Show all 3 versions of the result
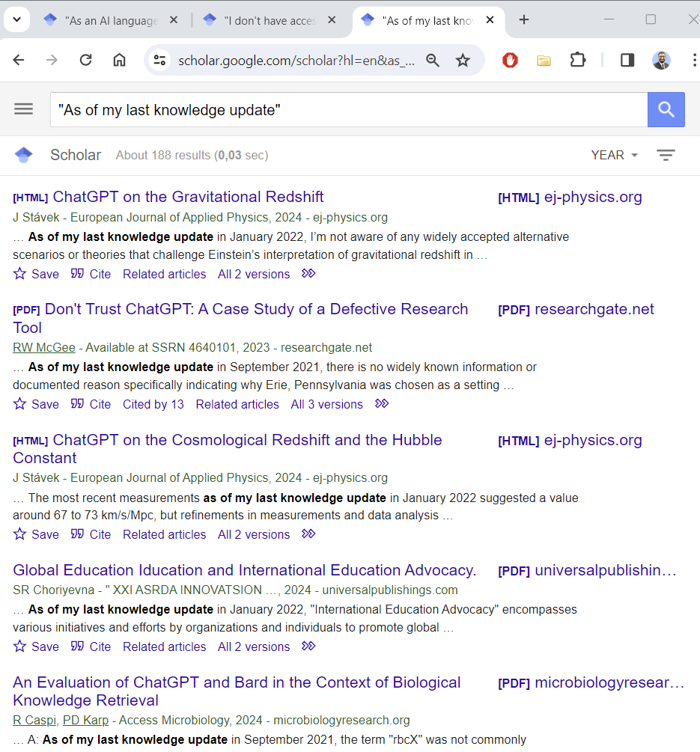The width and height of the screenshot is (700, 752). (326, 404)
